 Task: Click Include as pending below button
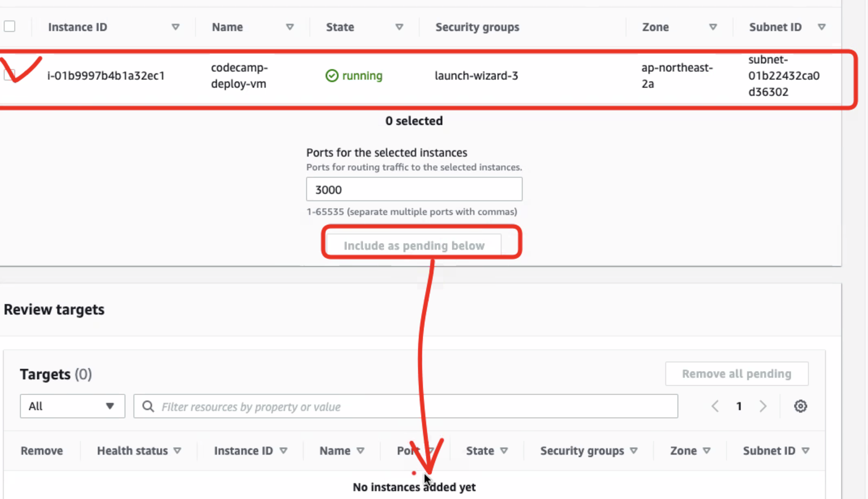pyautogui.click(x=414, y=246)
